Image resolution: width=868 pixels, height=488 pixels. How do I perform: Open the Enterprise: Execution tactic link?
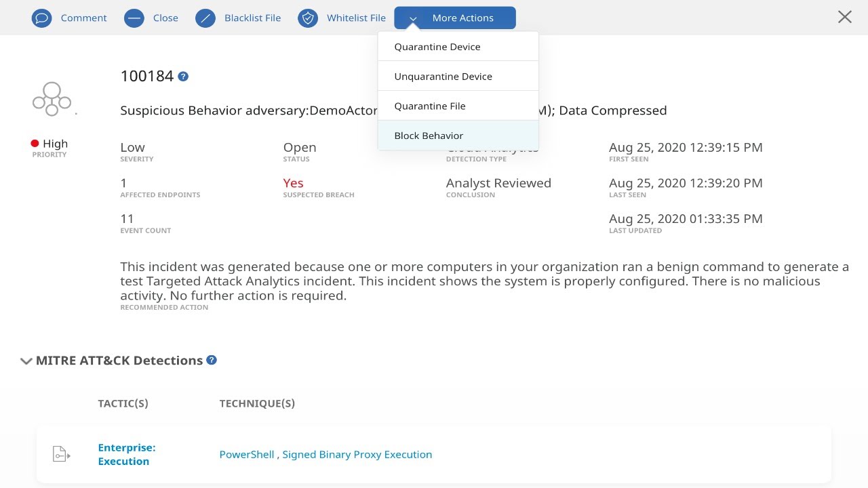(127, 454)
